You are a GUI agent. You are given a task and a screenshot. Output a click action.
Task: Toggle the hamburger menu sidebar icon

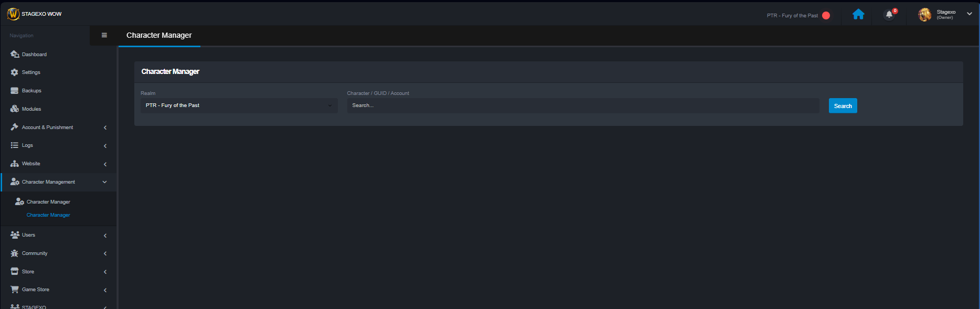[104, 35]
